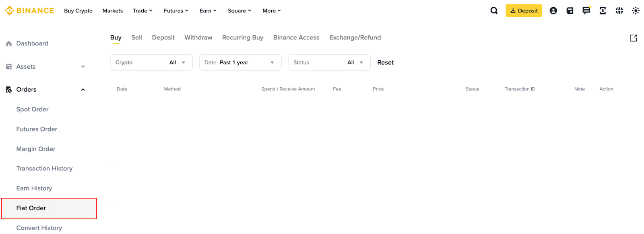Open the globe language selector icon
Screen dimensions: 644x234
tap(619, 11)
